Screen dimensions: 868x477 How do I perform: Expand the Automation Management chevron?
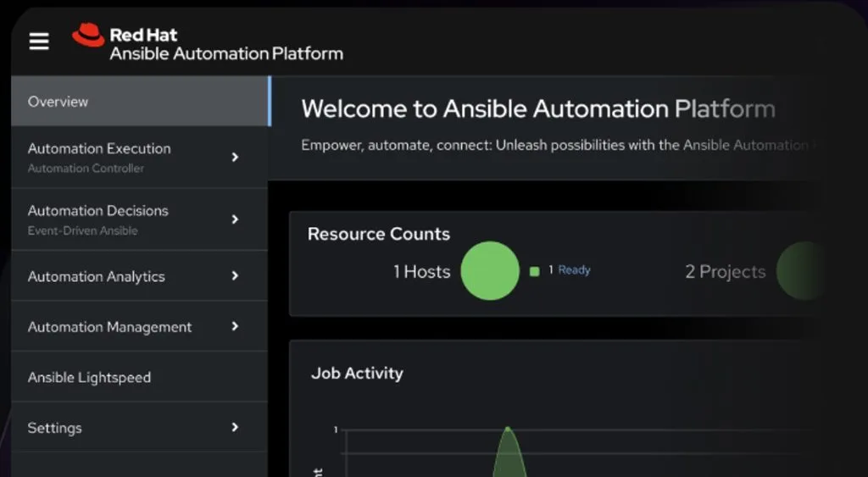236,326
